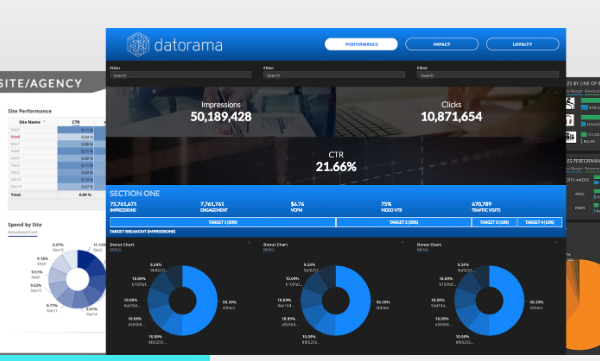Screen dimensions: 600x361
Task: Click the CTR column header
Action: tap(76, 122)
